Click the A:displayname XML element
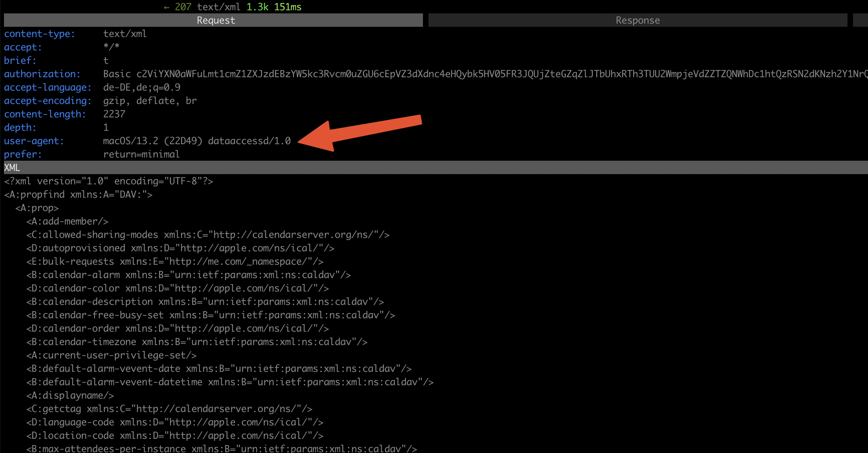 point(70,395)
